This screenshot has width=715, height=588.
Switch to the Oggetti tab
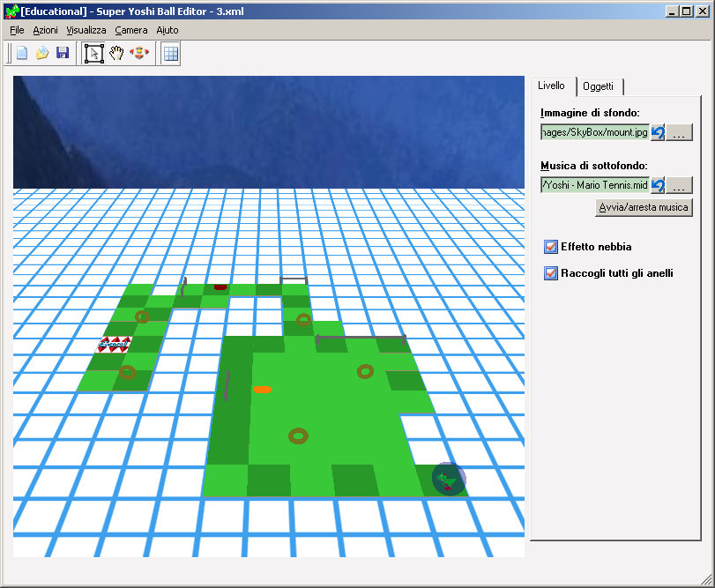coord(599,86)
